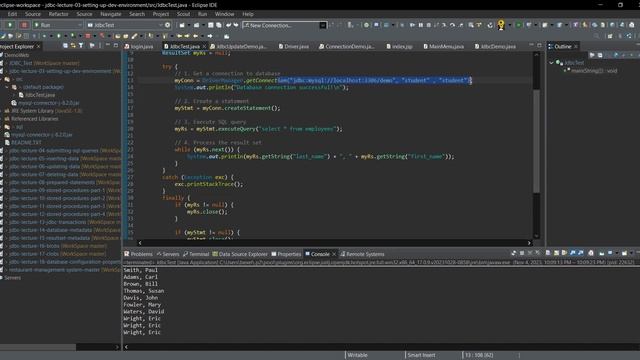Open the Run menu
The height and width of the screenshot is (360, 640).
click(x=202, y=14)
